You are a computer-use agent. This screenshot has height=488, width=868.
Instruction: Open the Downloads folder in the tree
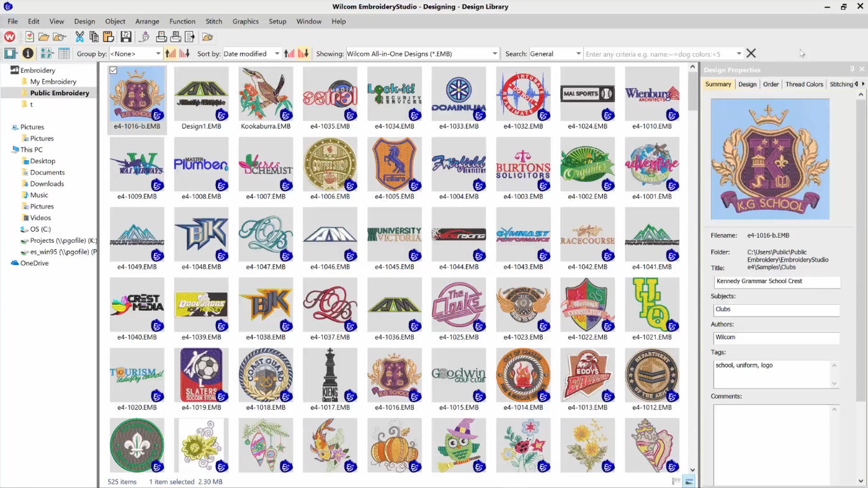[47, 184]
